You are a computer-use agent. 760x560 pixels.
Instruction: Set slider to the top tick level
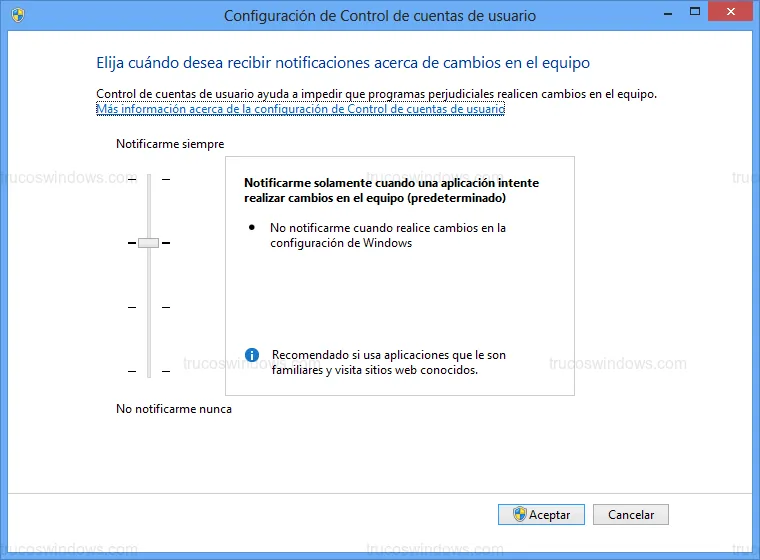(148, 179)
